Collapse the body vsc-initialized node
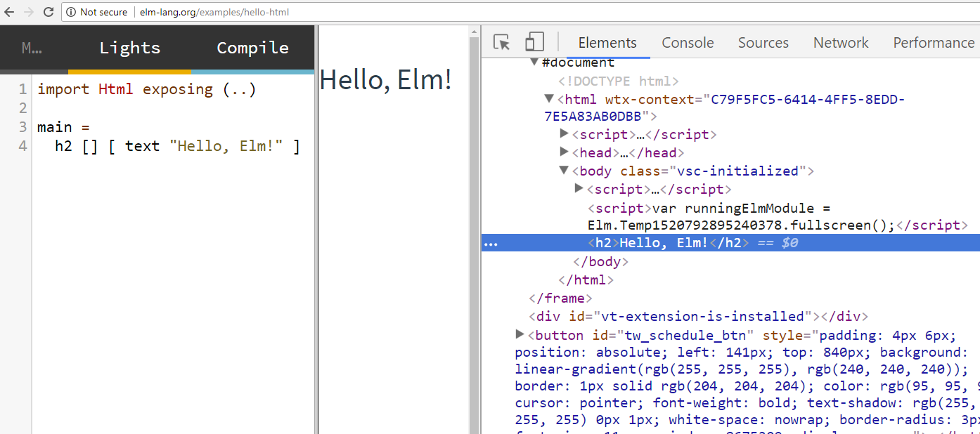 (564, 170)
